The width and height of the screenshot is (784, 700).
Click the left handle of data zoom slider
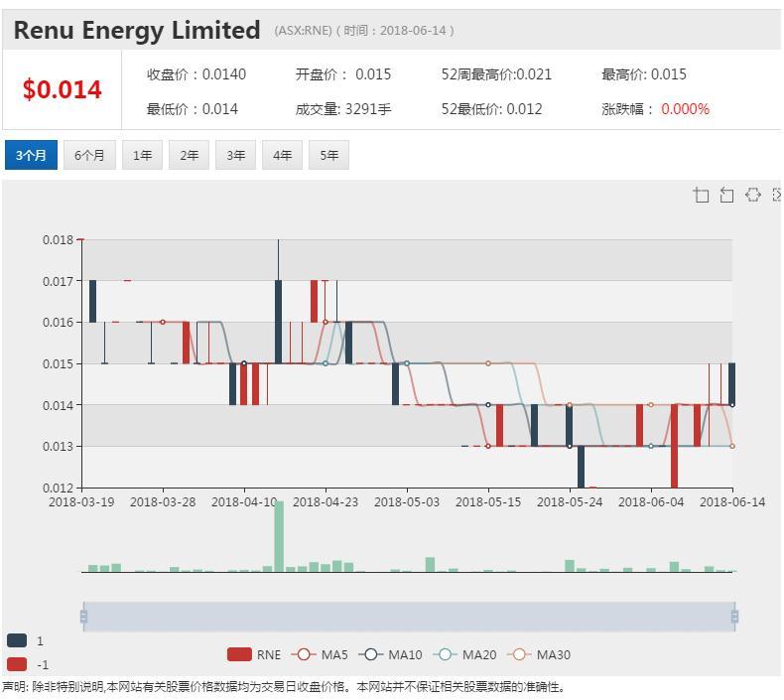point(83,617)
